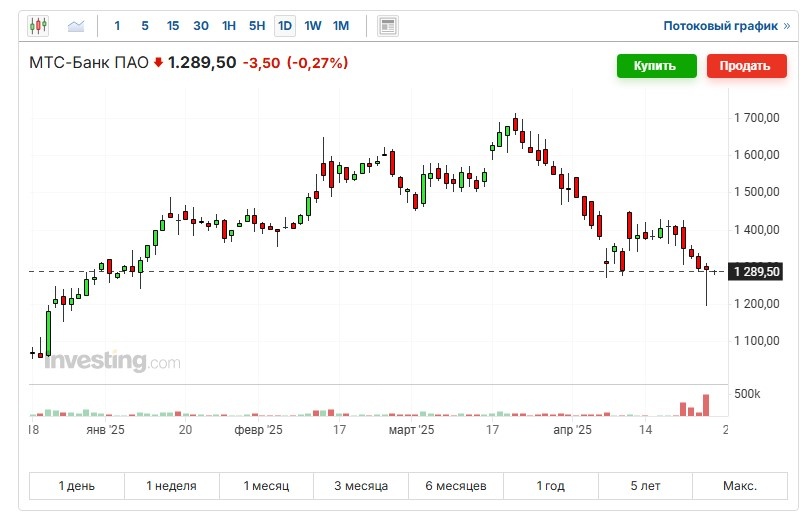Show the 1 неделя range
Viewport: 807px width, 519px height.
[172, 486]
